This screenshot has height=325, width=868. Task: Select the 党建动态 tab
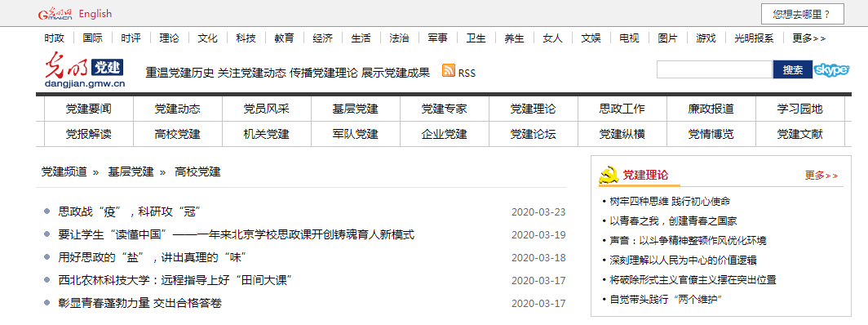[x=178, y=109]
